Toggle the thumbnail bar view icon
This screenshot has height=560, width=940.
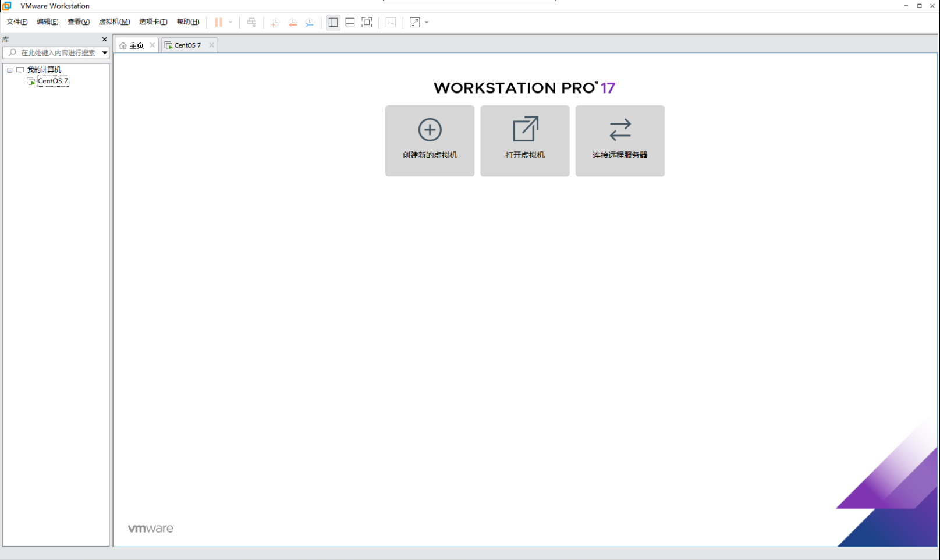tap(350, 22)
